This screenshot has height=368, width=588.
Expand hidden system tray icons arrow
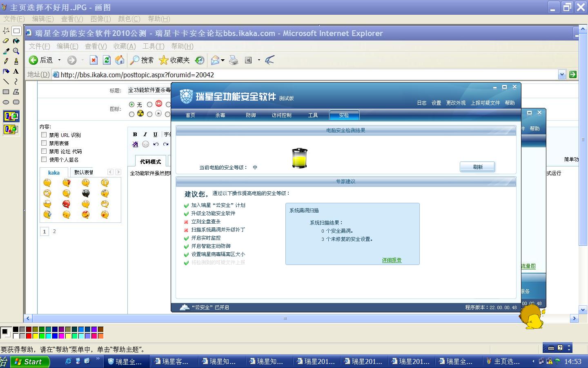pos(533,361)
